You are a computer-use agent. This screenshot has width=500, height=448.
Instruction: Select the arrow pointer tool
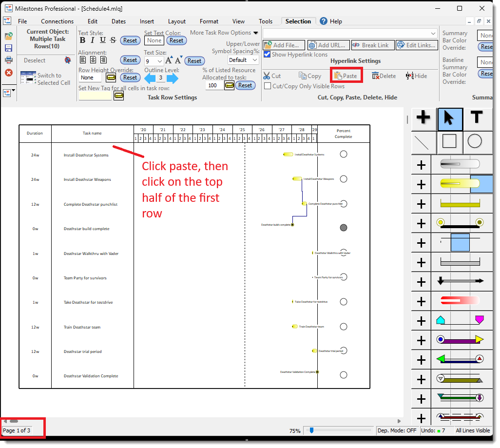450,117
